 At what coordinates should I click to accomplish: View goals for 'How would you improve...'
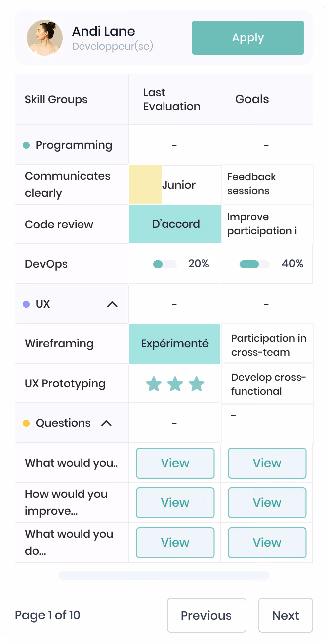267,503
